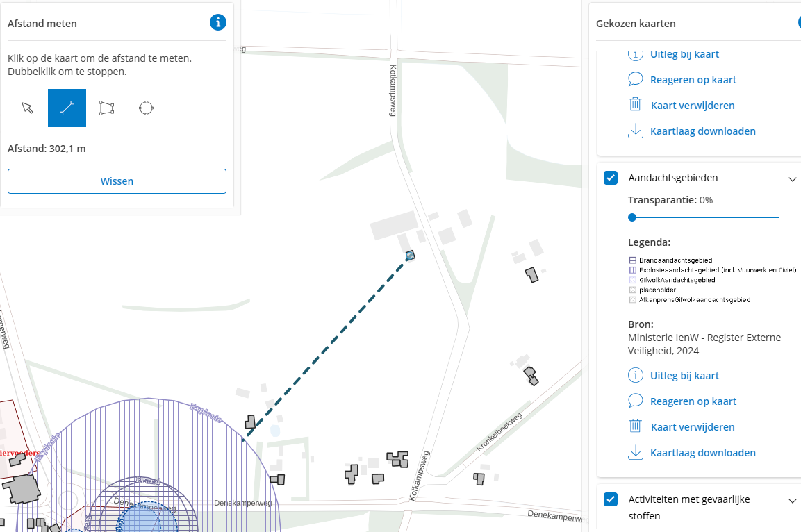The width and height of the screenshot is (801, 532).
Task: Click the info icon under Aandachtsgebieden's Bron
Action: coord(635,375)
